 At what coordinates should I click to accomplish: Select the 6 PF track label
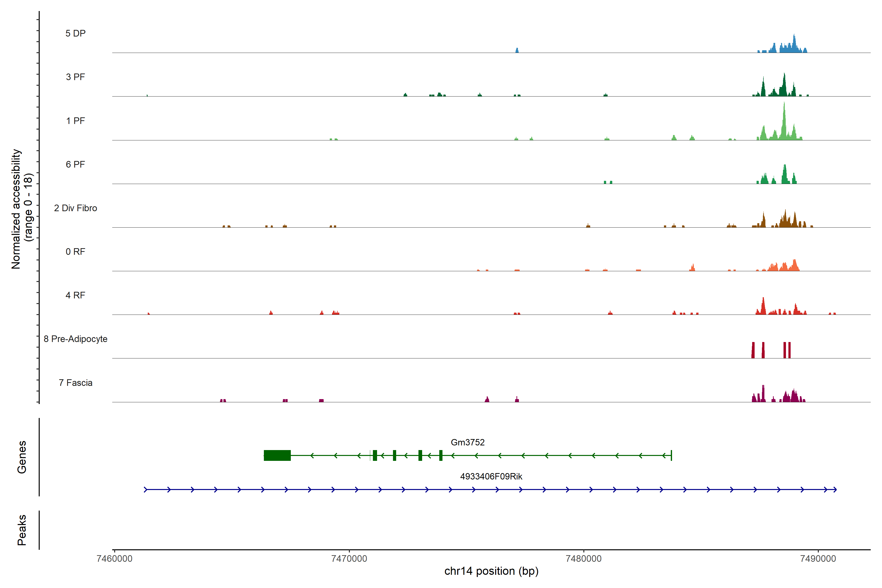click(x=75, y=164)
